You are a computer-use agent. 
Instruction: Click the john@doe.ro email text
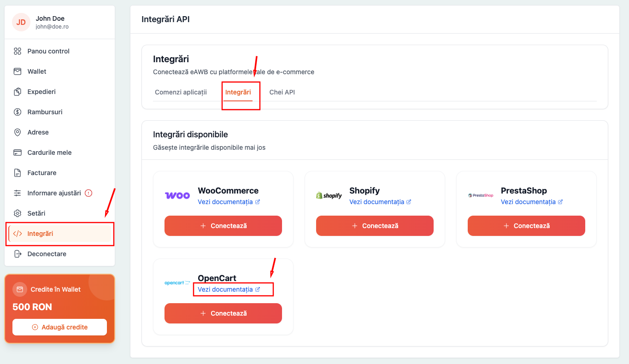pos(52,27)
